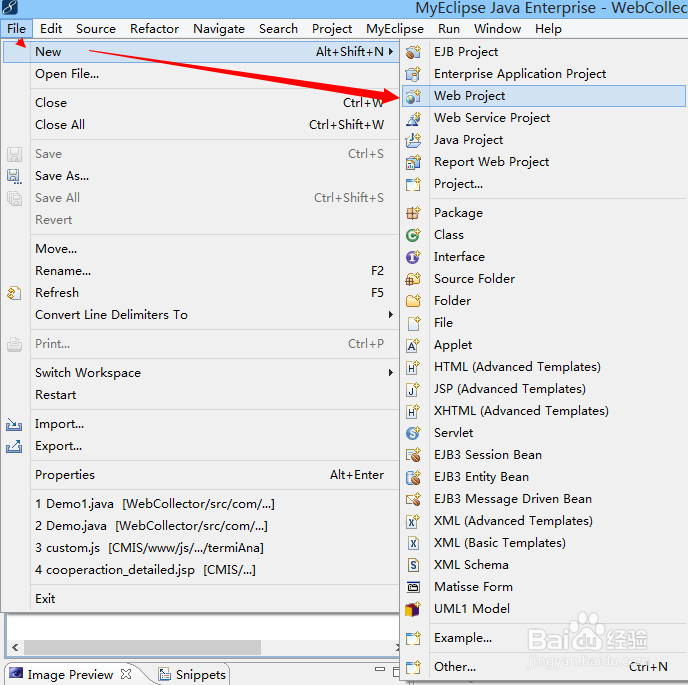Select Restart menu entry
The image size is (688, 685).
point(201,395)
